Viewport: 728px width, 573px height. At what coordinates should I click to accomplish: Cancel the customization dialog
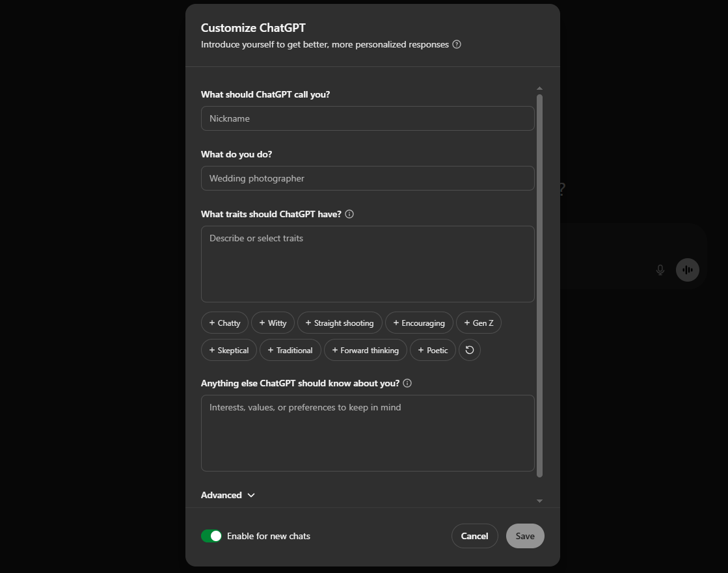474,536
